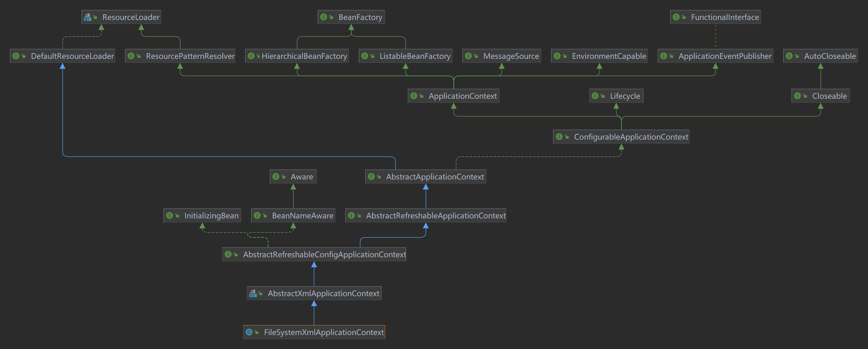Click the lock icon beside FileSystemXmlApplicationContext
The width and height of the screenshot is (868, 349).
pos(257,332)
